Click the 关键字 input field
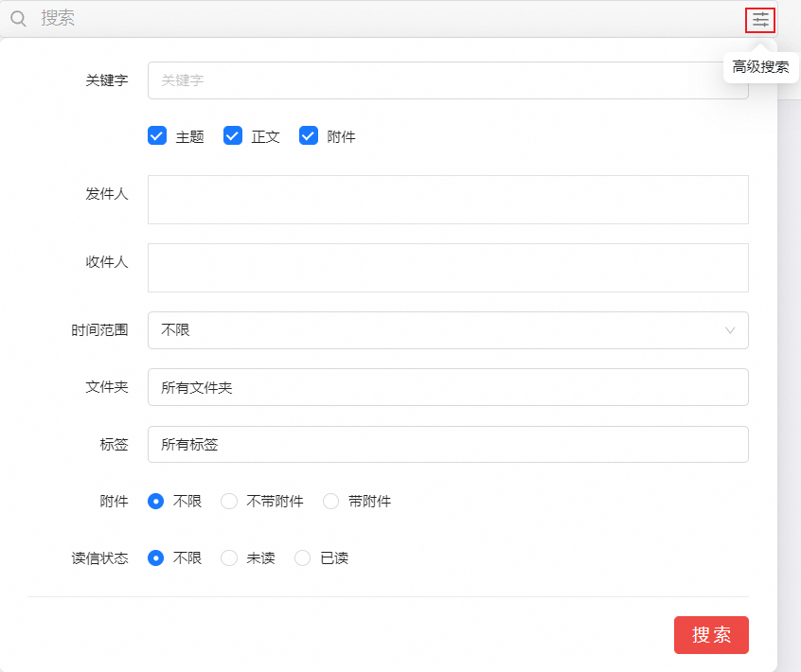The image size is (801, 672). click(447, 80)
